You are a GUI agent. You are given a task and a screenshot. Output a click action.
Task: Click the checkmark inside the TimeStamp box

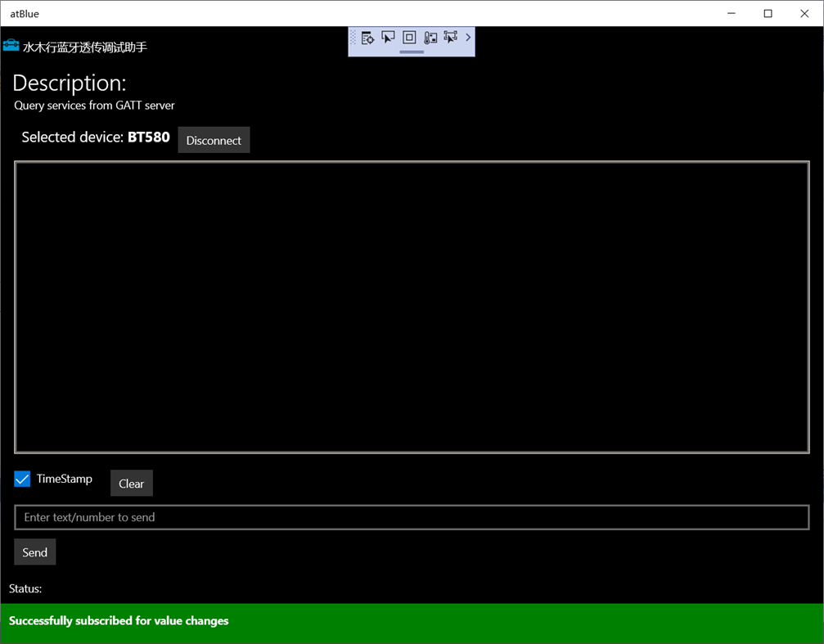21,478
